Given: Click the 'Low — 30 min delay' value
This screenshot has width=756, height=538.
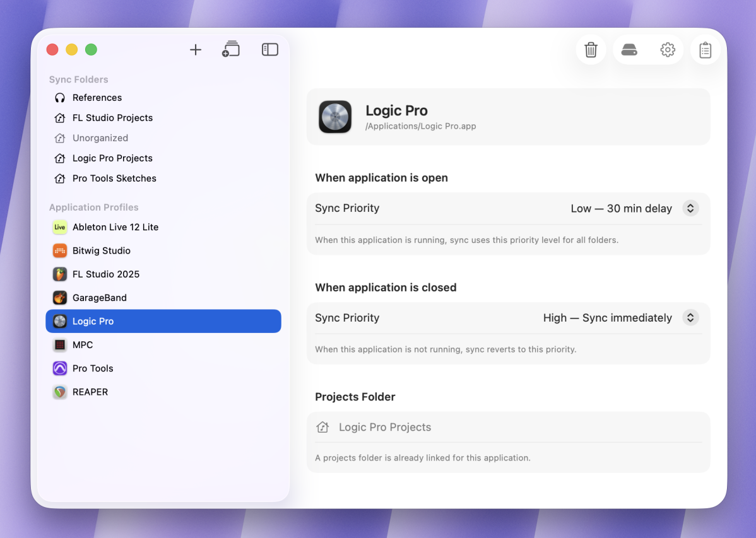Looking at the screenshot, I should tap(621, 209).
